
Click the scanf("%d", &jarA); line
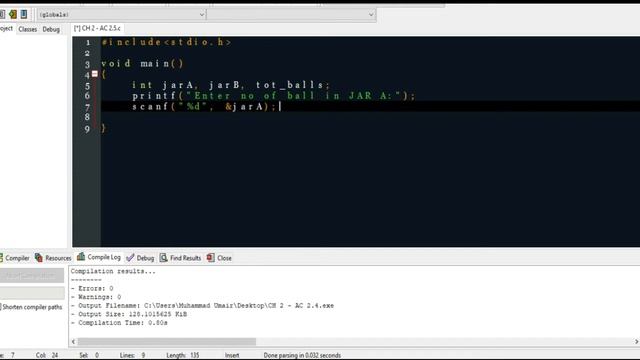(x=204, y=107)
